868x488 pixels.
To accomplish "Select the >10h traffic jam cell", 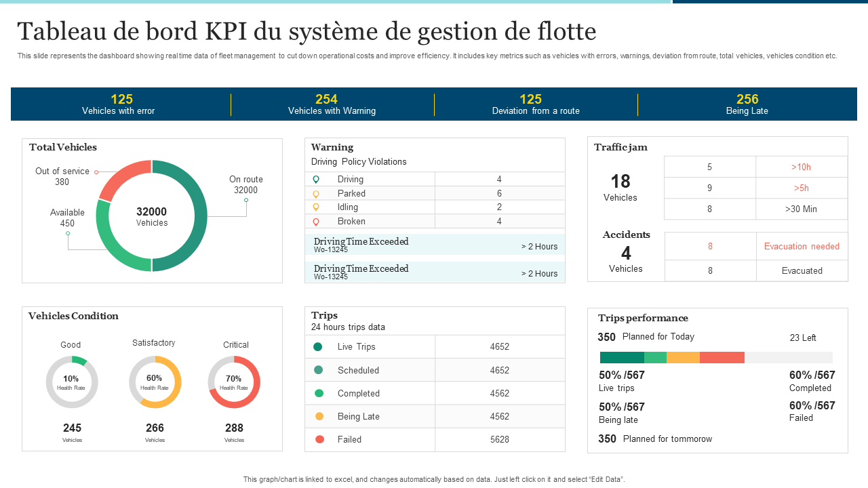I will click(x=802, y=167).
